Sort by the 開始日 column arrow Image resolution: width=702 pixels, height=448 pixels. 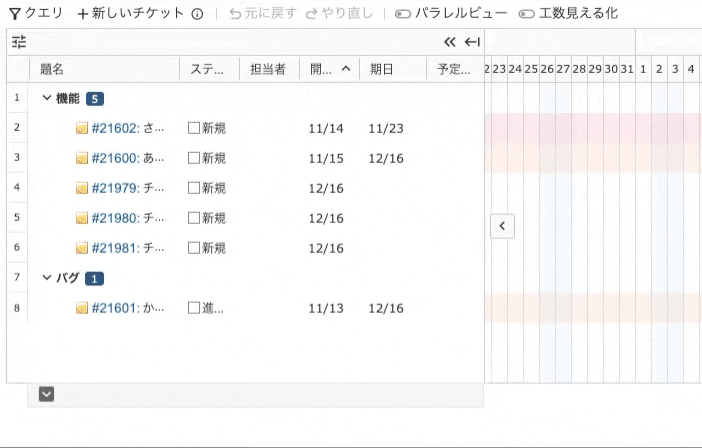pyautogui.click(x=346, y=69)
